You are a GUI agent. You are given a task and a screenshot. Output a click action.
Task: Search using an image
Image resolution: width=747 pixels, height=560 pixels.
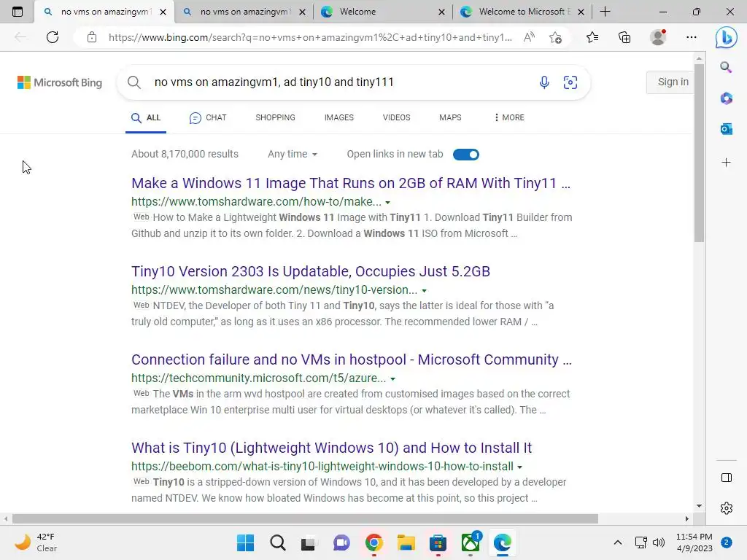570,82
